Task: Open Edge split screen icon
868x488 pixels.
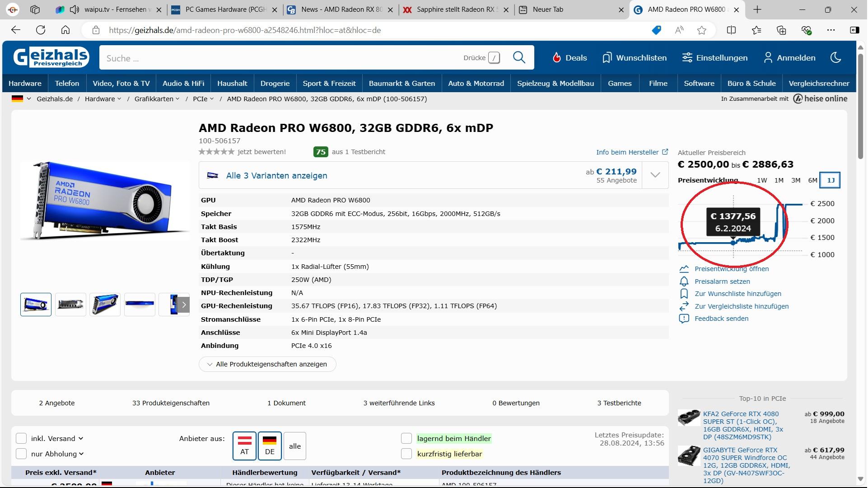Action: pyautogui.click(x=731, y=30)
